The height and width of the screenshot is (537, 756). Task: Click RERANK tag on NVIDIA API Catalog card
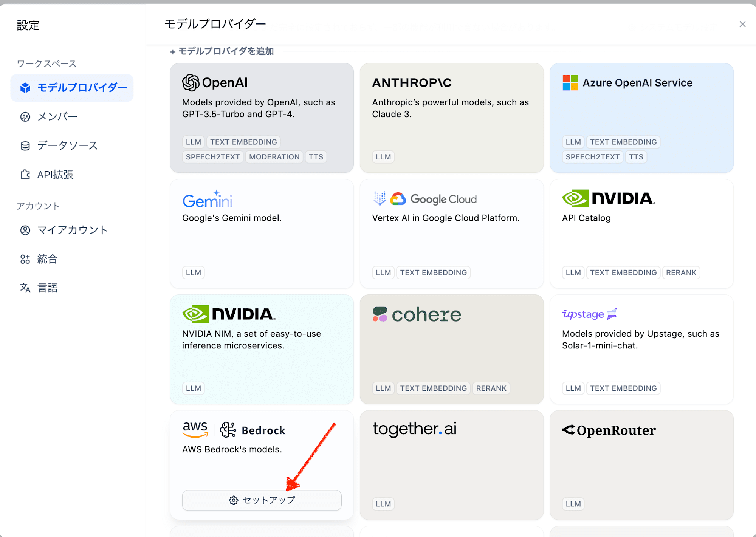681,272
